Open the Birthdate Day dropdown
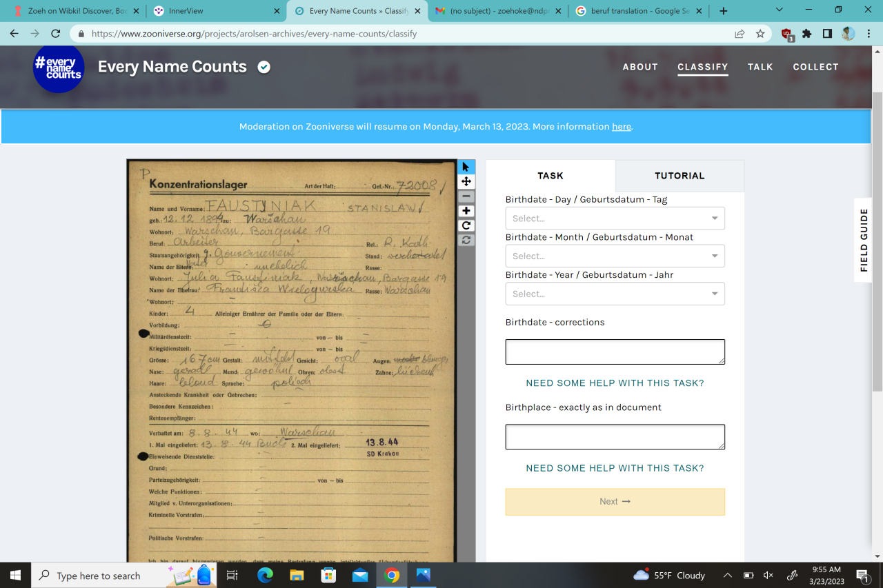The image size is (883, 588). pos(615,219)
